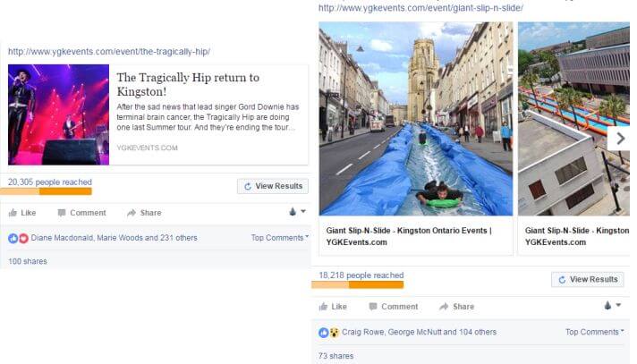The image size is (637, 364).
Task: Click reaction icons beside Diane Macdonald
Action: [17, 238]
